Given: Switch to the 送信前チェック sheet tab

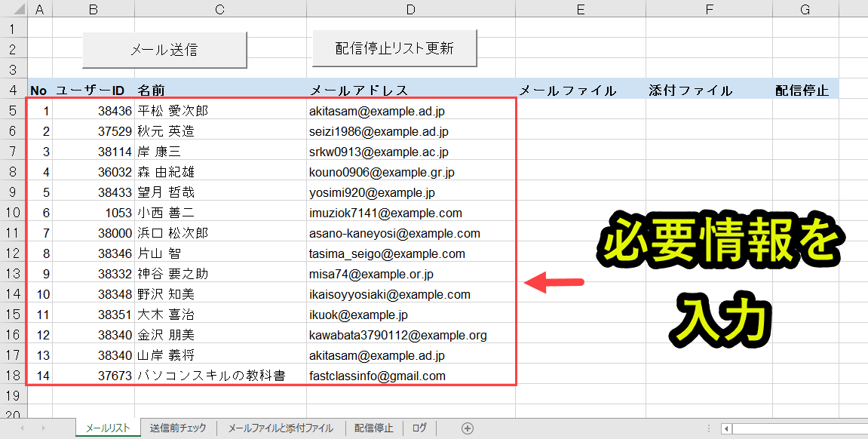Looking at the screenshot, I should [177, 428].
